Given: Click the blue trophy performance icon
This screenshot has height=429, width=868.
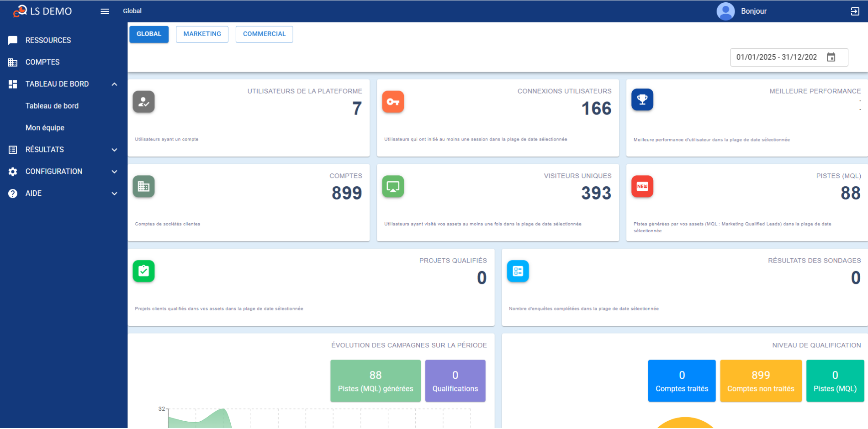Looking at the screenshot, I should coord(642,99).
